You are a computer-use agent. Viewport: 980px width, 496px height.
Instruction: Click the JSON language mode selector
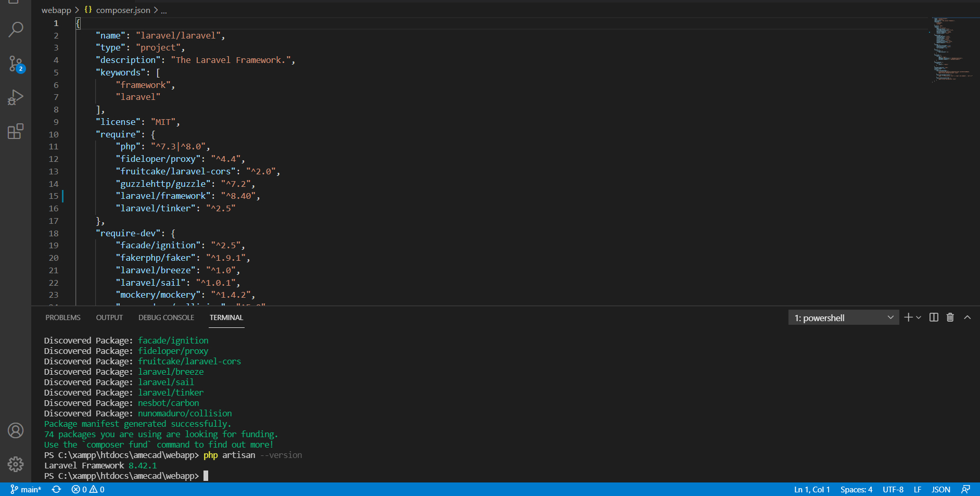coord(940,489)
